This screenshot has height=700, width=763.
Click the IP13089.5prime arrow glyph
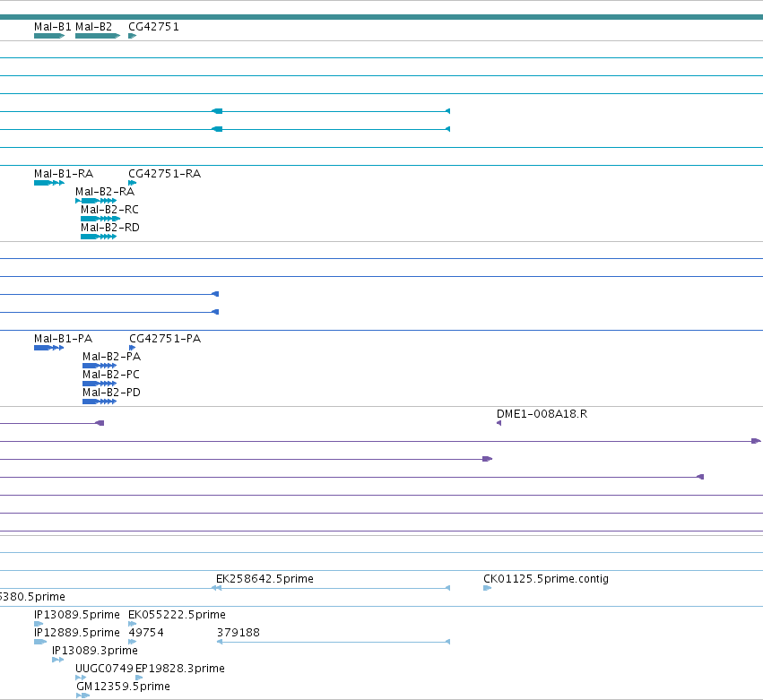pyautogui.click(x=39, y=624)
